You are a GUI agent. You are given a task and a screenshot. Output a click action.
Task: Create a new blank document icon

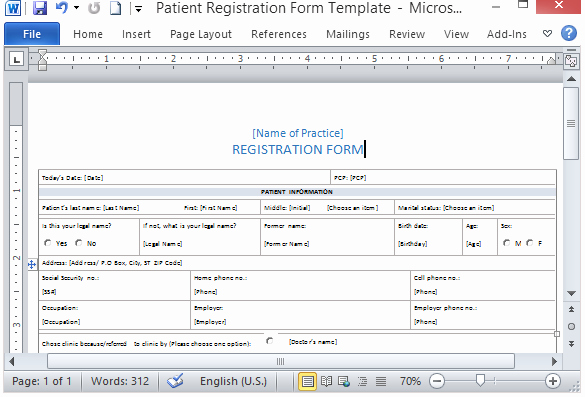point(115,7)
